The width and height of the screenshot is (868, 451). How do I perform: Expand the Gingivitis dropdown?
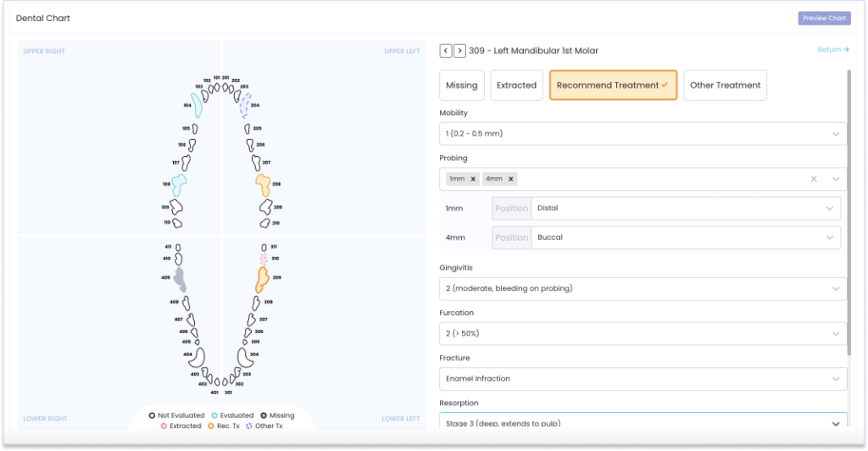(x=643, y=288)
